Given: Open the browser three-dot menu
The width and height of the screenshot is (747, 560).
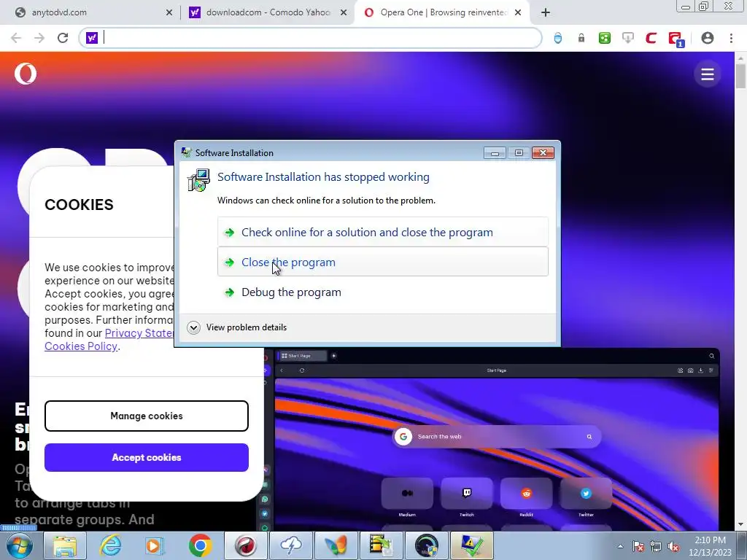Looking at the screenshot, I should 731,38.
